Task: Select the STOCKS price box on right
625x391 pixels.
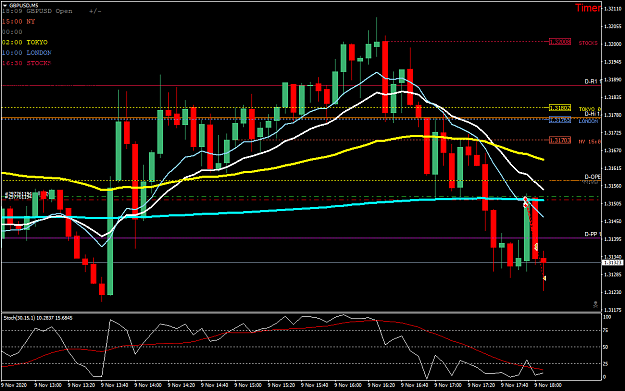Action: (x=560, y=42)
